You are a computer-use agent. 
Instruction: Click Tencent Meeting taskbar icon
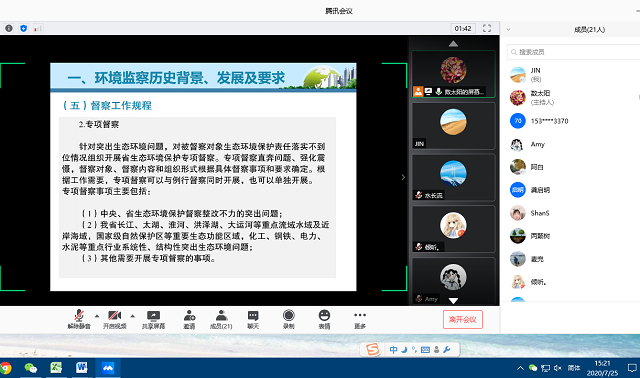pyautogui.click(x=108, y=368)
